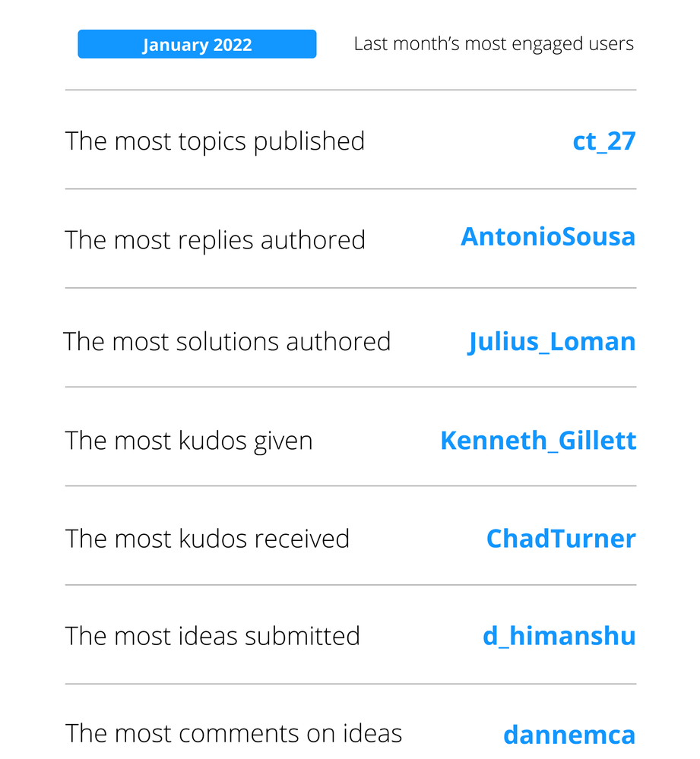Select "The most topics published" label
The width and height of the screenshot is (700, 759).
[x=215, y=141]
